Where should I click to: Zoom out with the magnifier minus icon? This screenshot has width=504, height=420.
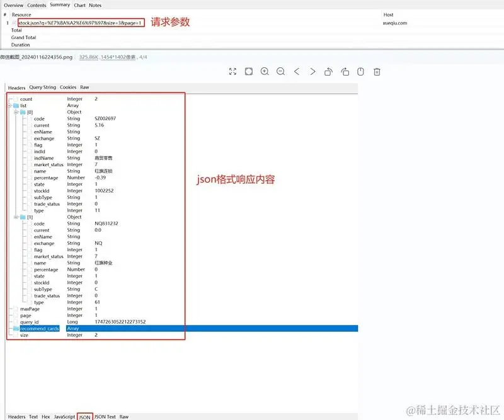point(280,71)
